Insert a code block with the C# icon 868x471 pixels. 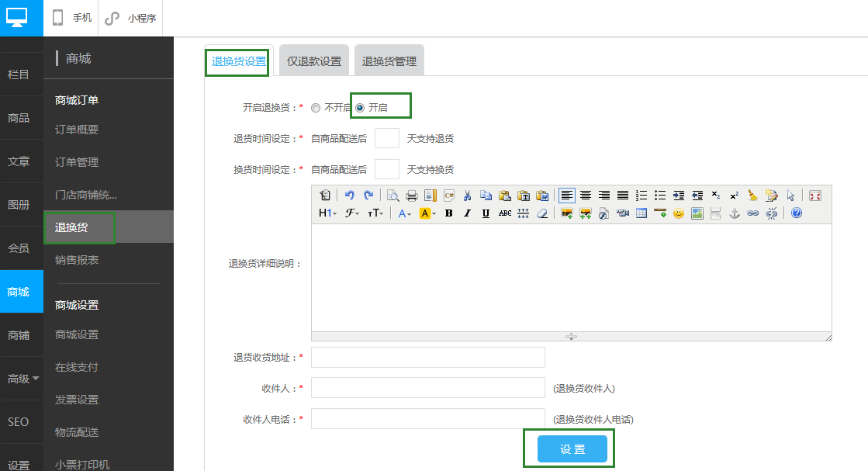[x=449, y=196]
